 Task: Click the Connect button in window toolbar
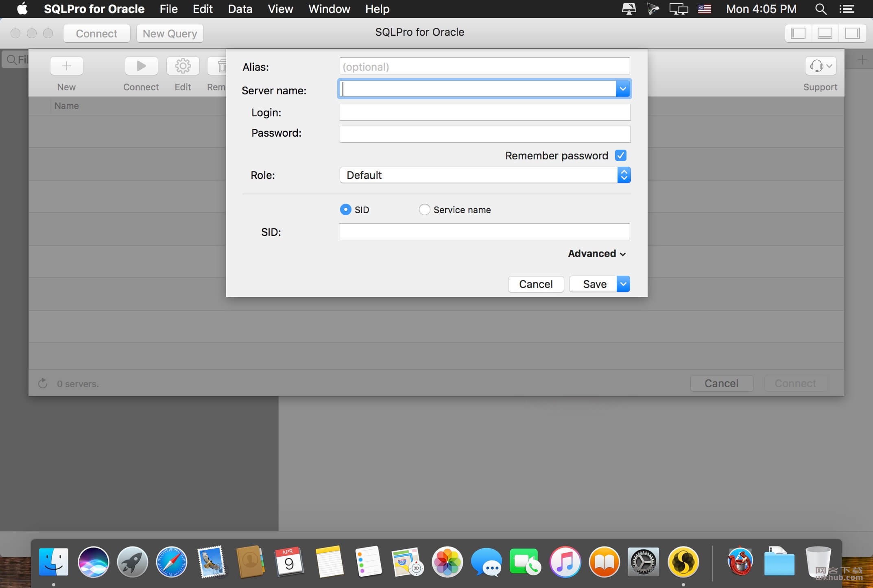[x=97, y=33]
